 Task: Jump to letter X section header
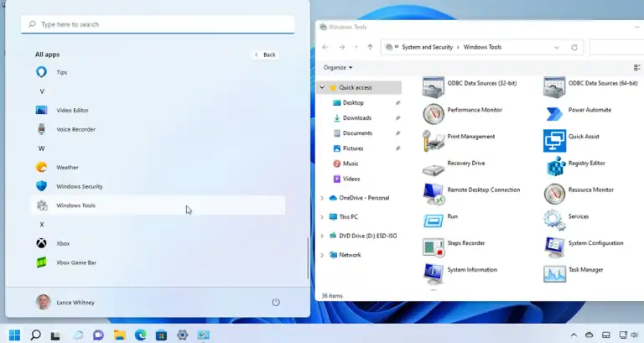coord(41,224)
